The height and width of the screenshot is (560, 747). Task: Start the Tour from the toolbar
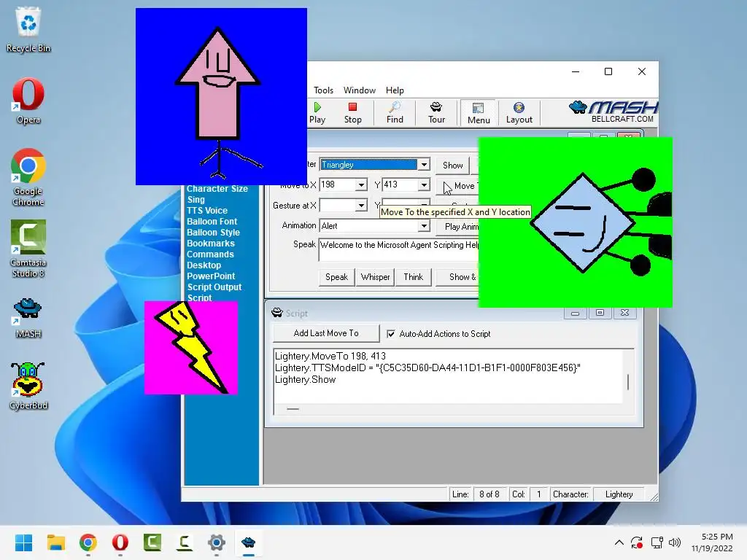(436, 113)
